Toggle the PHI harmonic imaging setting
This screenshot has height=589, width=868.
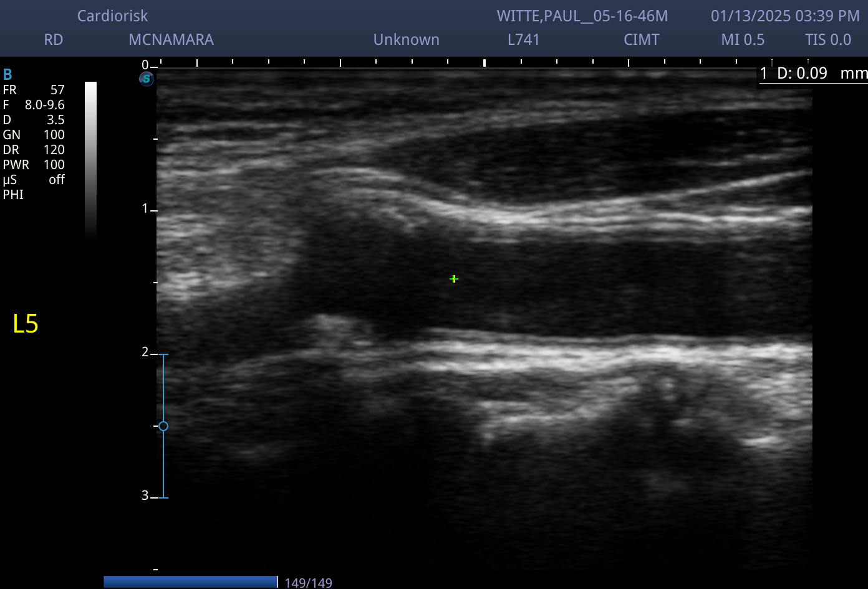point(13,195)
